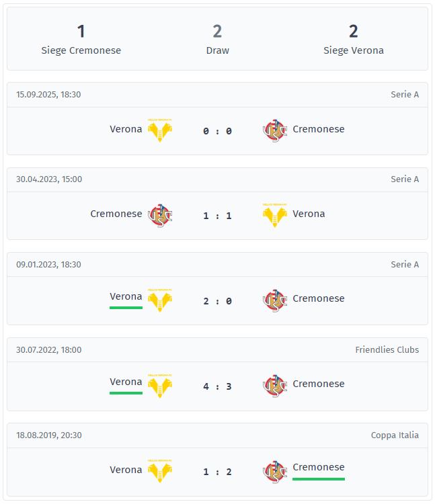Click Verona crest in 09.01.2023 match
This screenshot has height=504, width=435.
[x=161, y=300]
